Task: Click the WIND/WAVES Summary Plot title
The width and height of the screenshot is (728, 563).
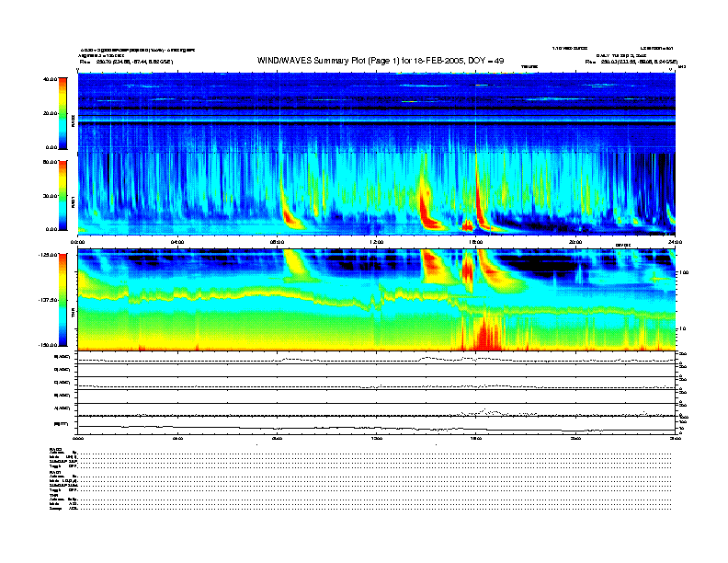Action: [381, 61]
